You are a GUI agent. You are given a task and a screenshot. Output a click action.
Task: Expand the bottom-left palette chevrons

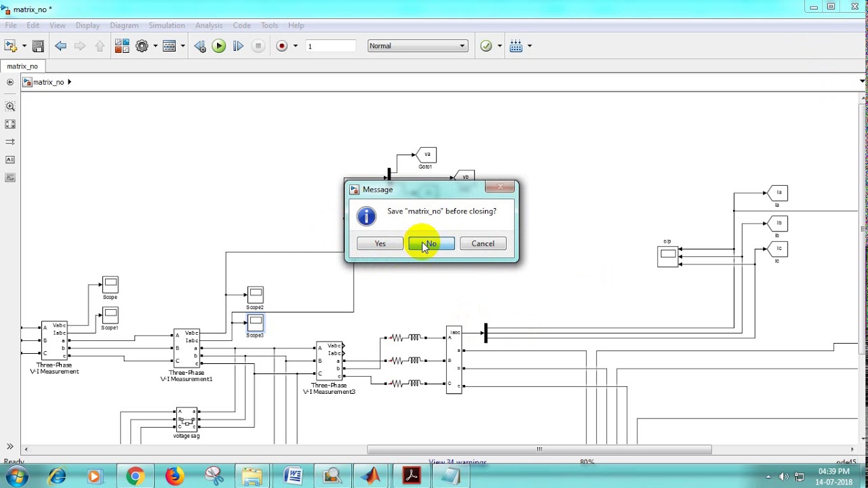point(10,446)
